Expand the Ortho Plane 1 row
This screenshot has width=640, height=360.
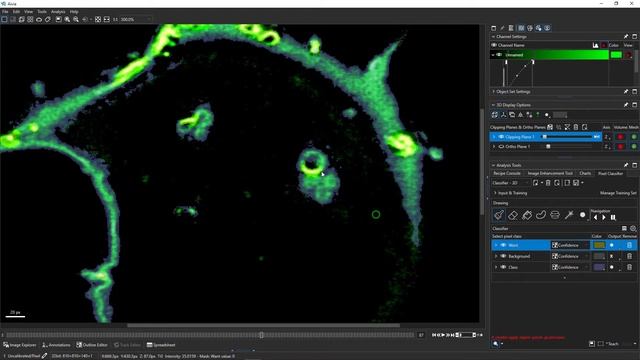(494, 147)
